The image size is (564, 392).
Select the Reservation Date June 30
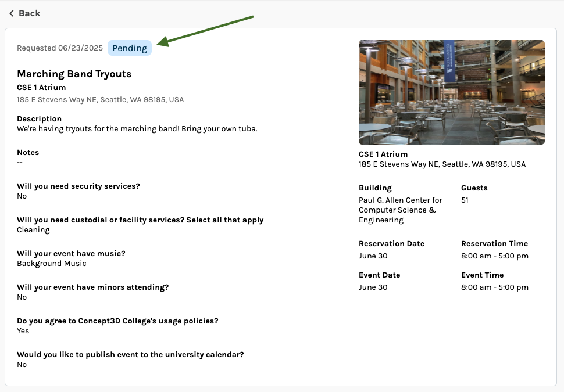coord(373,256)
